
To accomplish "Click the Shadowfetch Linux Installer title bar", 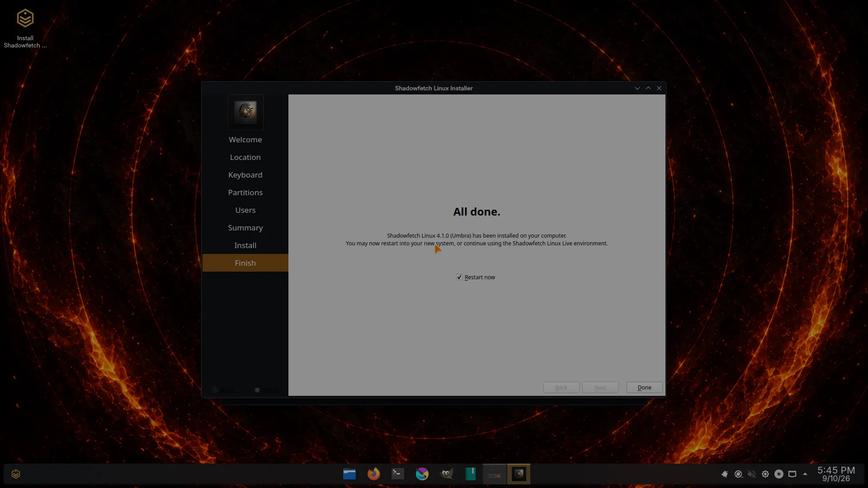I will click(434, 88).
